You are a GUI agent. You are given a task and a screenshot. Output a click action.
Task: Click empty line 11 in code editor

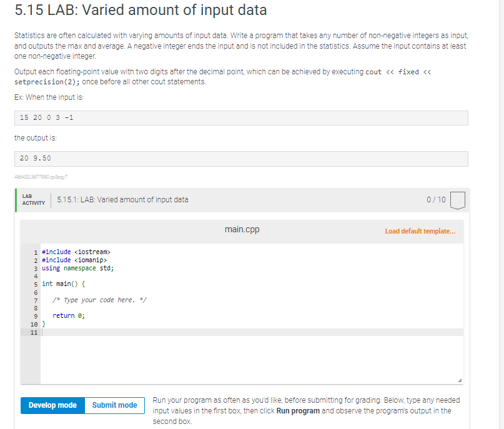coord(187,332)
